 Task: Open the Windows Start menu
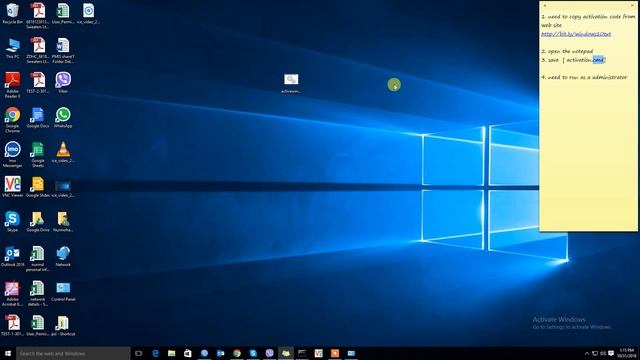click(x=8, y=353)
